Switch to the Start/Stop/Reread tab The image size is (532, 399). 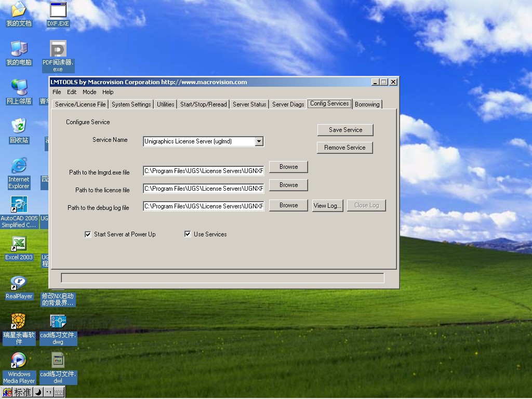[203, 104]
